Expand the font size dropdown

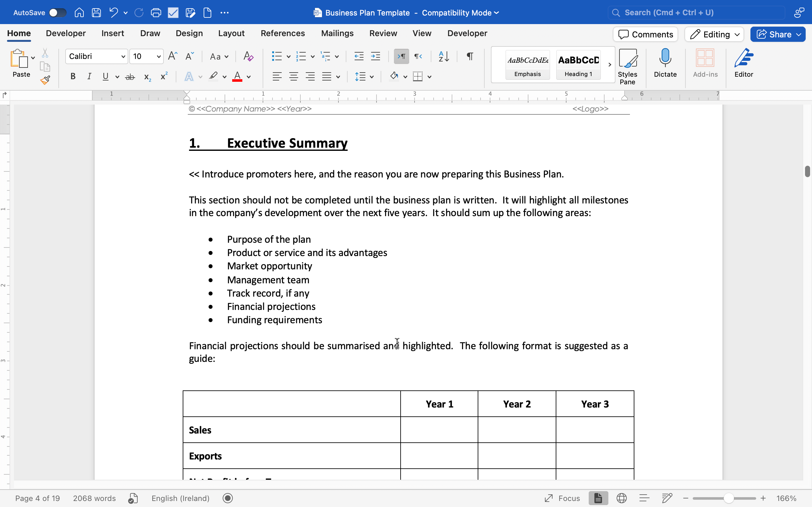coord(158,56)
